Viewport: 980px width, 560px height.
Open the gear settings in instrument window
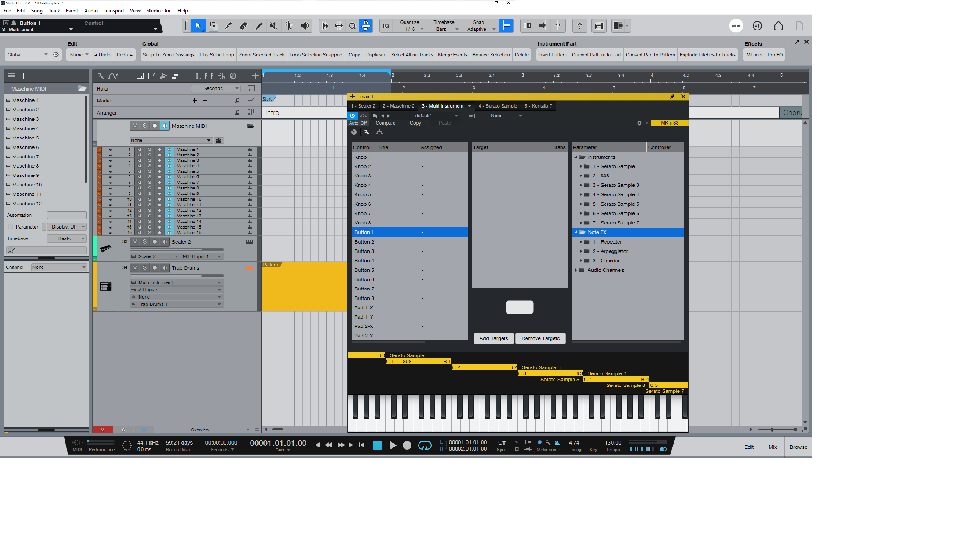[639, 123]
